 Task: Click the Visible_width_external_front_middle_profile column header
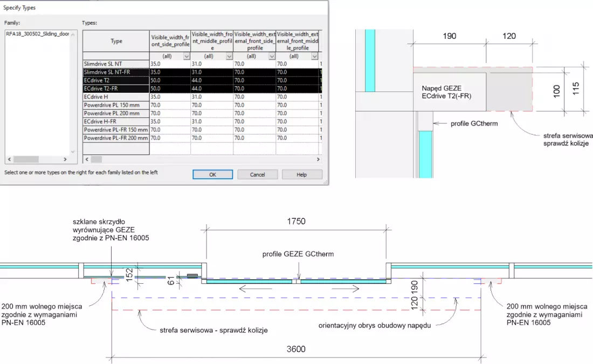tap(298, 41)
